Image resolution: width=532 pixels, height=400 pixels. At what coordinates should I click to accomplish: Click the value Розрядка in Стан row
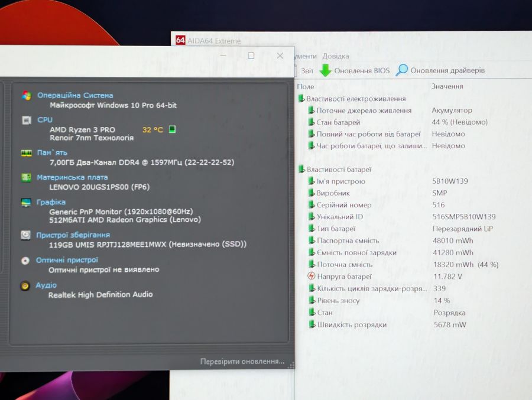pyautogui.click(x=450, y=313)
